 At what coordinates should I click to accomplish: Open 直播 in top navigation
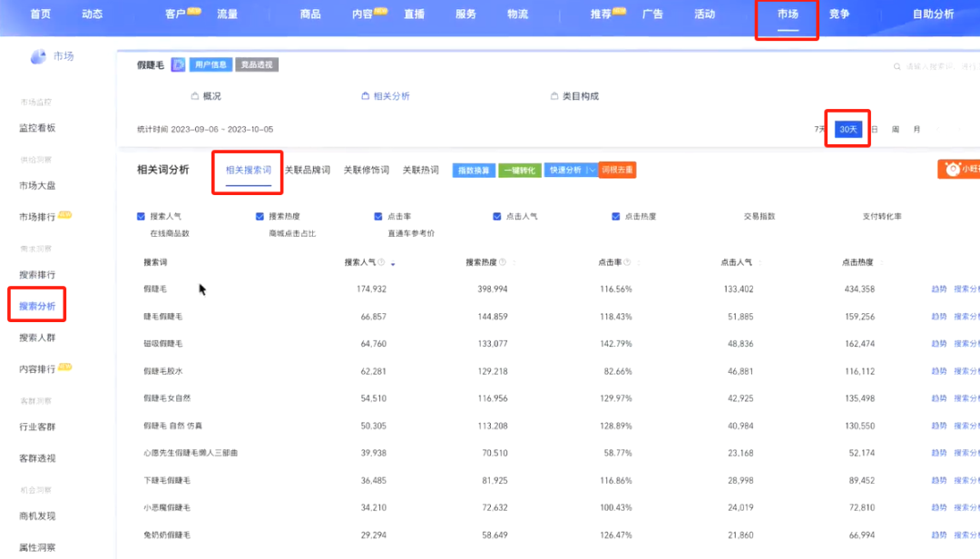pyautogui.click(x=415, y=15)
